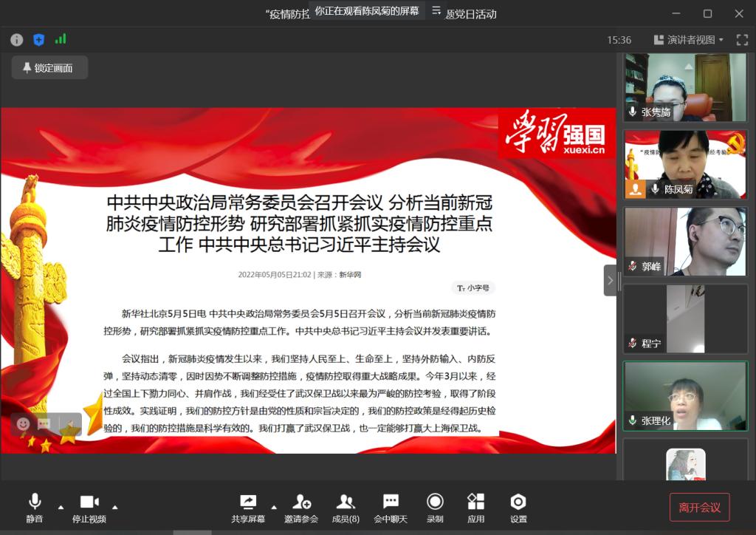Toggle 锁定画面 pin screen button

49,68
